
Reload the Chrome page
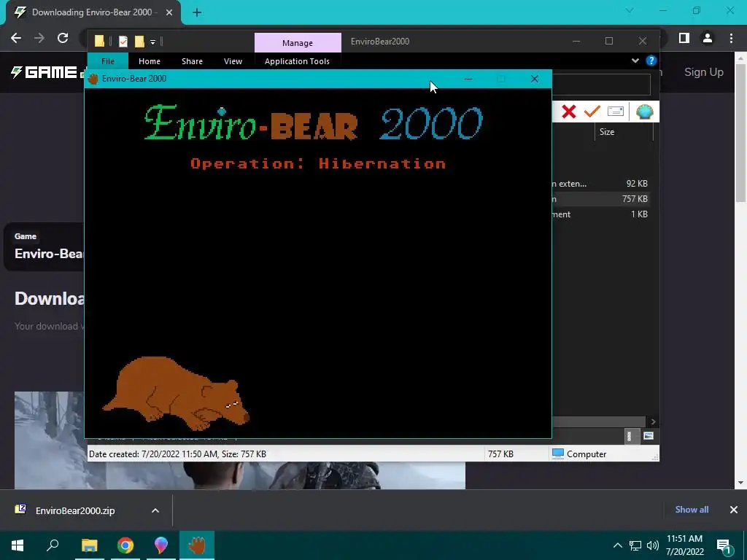pos(63,38)
